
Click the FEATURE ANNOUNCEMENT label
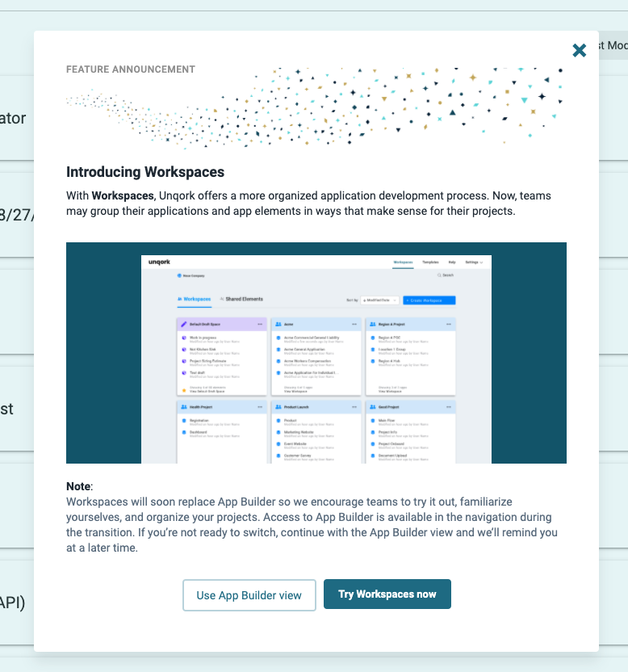pos(131,69)
